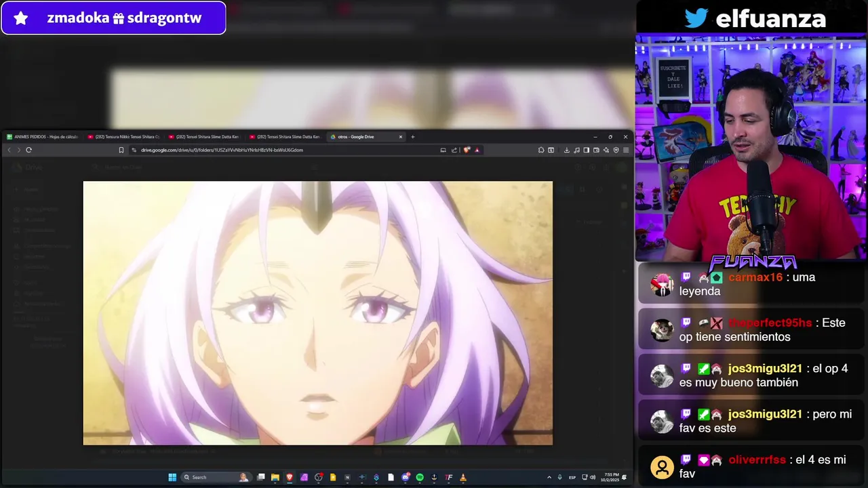Viewport: 868px width, 488px height.
Task: Open Spotify from the taskbar
Action: click(x=420, y=477)
